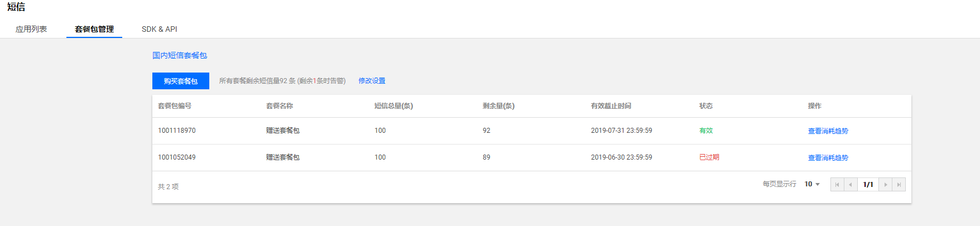
Task: Click 每页显示行 label
Action: coord(780,184)
